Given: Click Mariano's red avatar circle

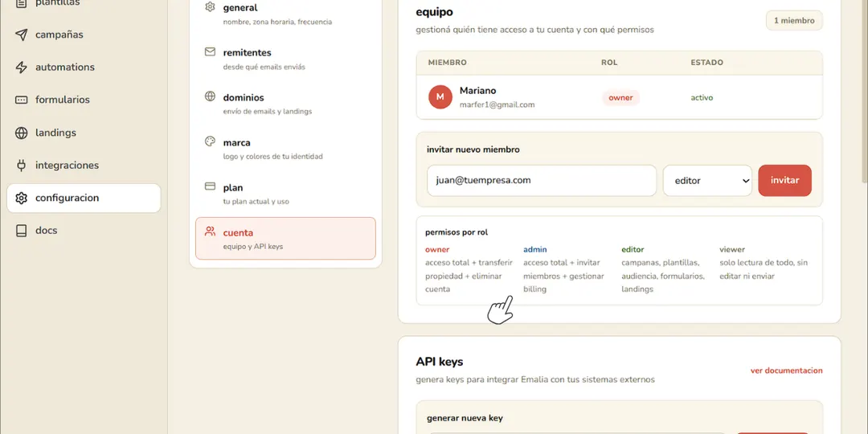Looking at the screenshot, I should coord(440,97).
